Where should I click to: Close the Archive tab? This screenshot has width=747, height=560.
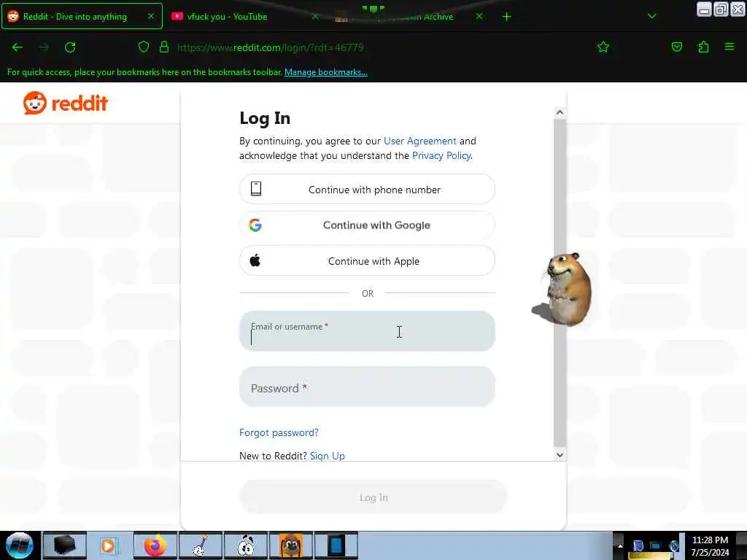(x=479, y=16)
